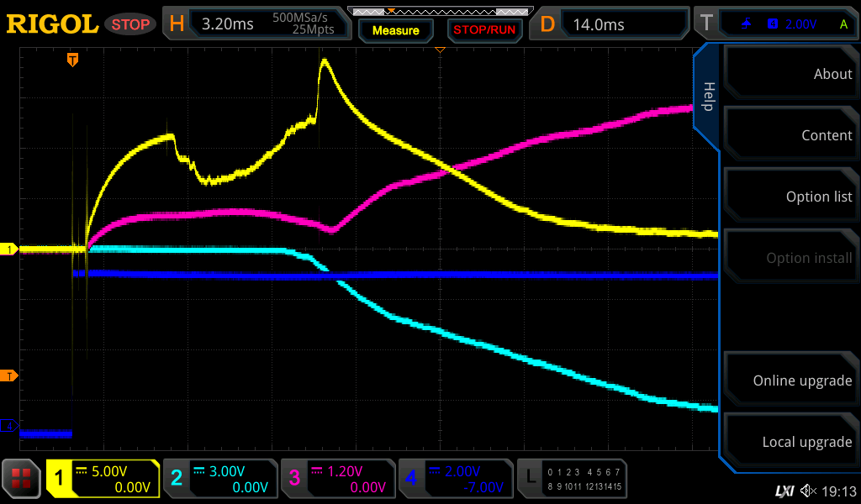Click the waveform memory position bar
The height and width of the screenshot is (504, 861).
[x=439, y=12]
